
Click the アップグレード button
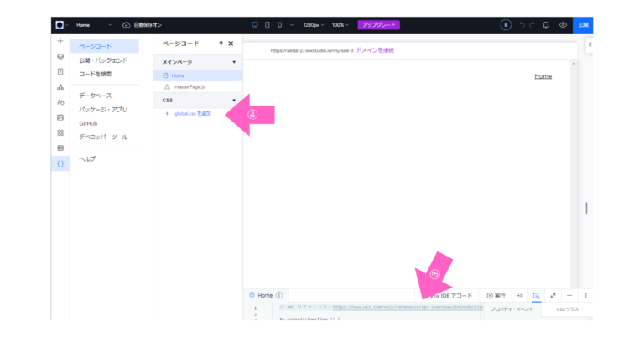pyautogui.click(x=378, y=25)
